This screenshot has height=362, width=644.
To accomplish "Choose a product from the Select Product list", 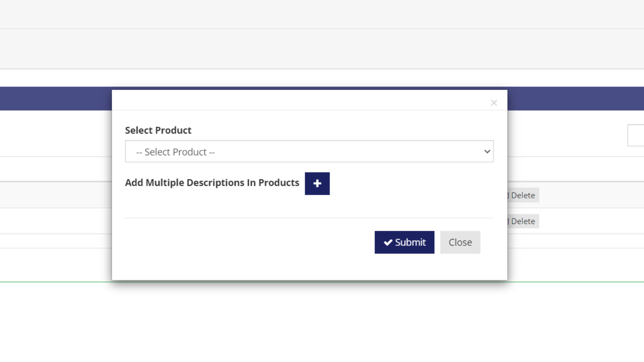I will 309,152.
